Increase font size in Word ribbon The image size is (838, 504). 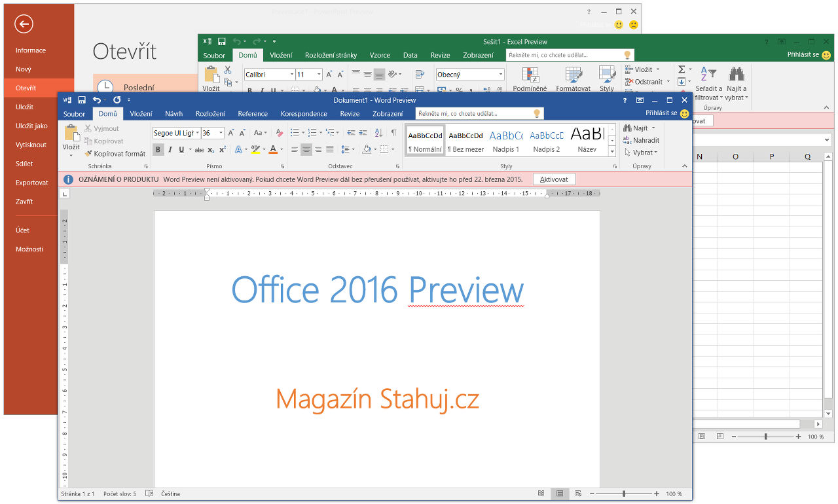(x=231, y=133)
